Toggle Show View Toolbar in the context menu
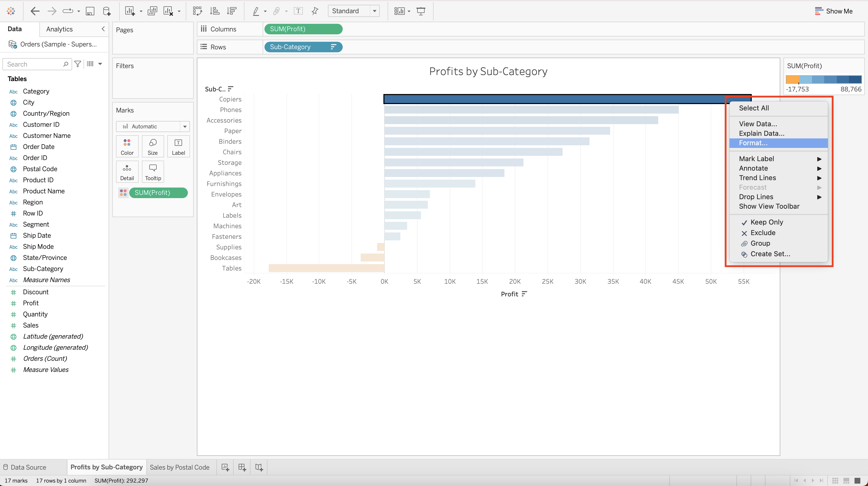Screen dimensions: 868x486 [x=769, y=207]
